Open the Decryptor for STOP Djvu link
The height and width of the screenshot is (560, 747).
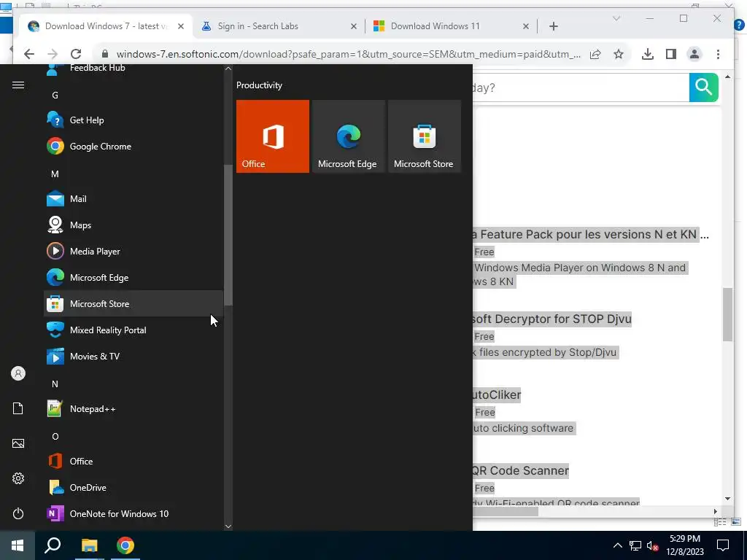[x=551, y=319]
